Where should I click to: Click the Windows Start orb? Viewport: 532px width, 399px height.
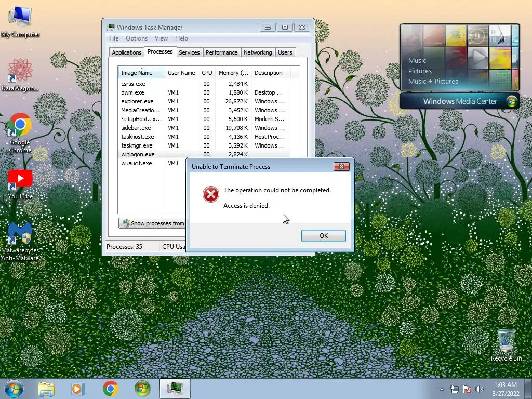point(14,389)
